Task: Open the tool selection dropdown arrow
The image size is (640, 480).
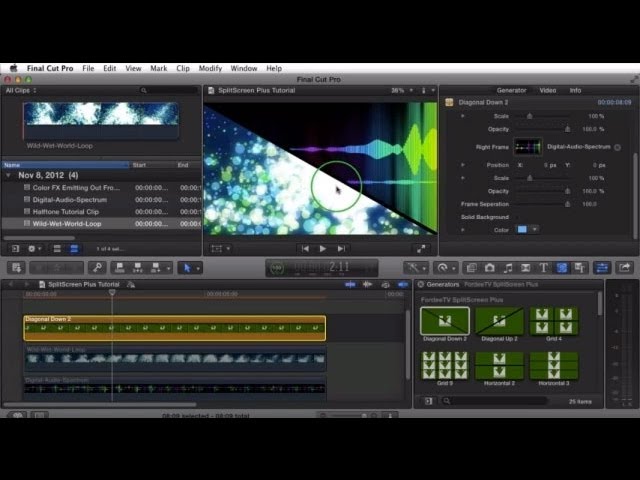Action: point(198,268)
